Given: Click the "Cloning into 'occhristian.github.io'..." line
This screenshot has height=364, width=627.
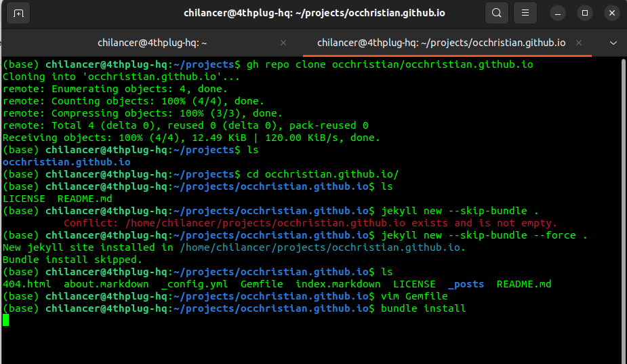Looking at the screenshot, I should (x=121, y=77).
